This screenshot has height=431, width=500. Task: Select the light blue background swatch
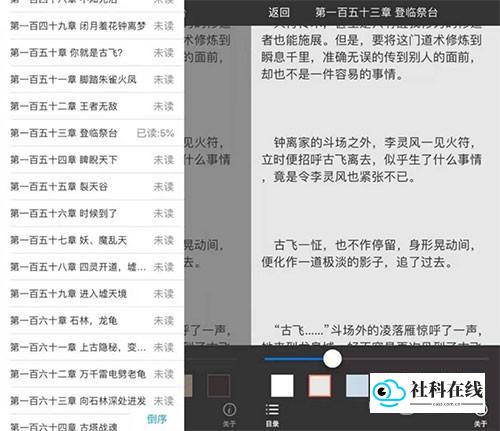357,386
